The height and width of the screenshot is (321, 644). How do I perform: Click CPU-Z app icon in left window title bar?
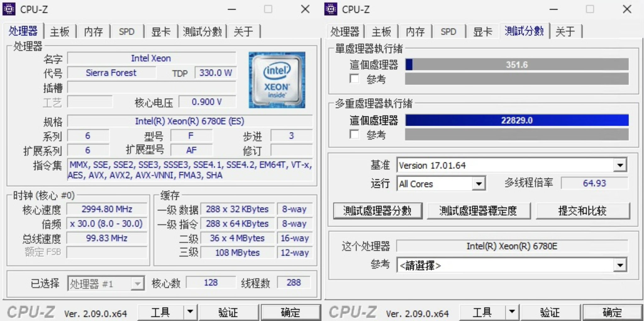[9, 9]
